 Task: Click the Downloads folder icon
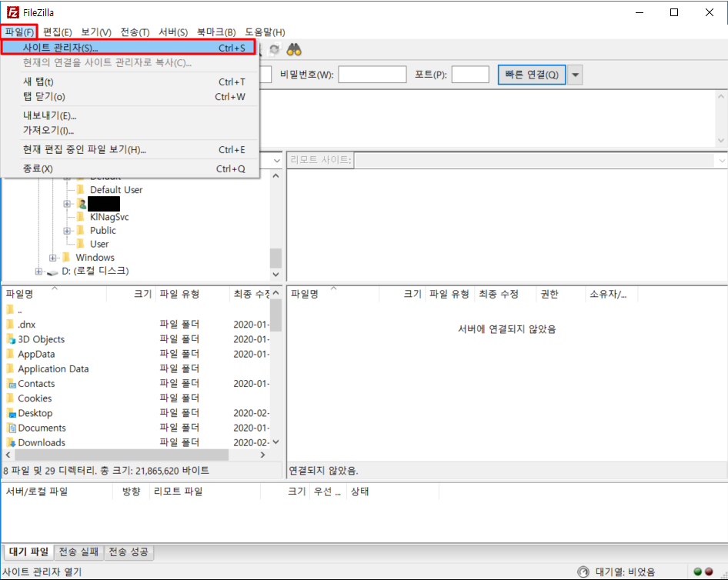pyautogui.click(x=11, y=442)
